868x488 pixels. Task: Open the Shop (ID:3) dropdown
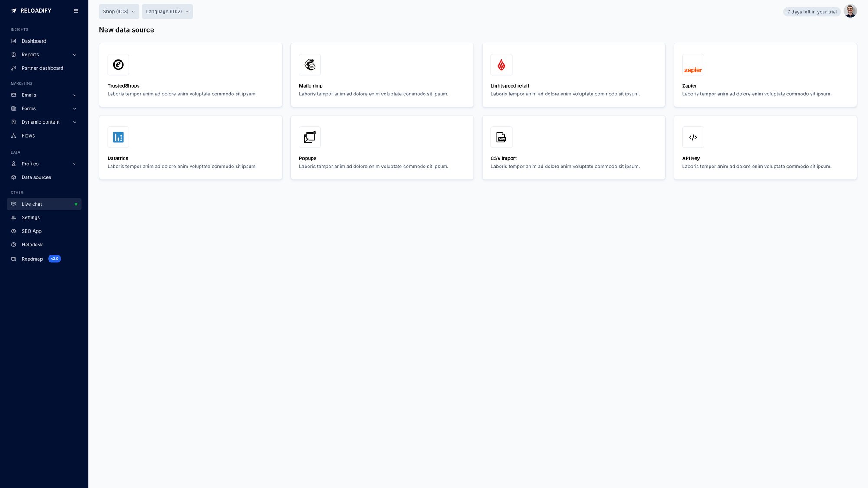point(118,11)
